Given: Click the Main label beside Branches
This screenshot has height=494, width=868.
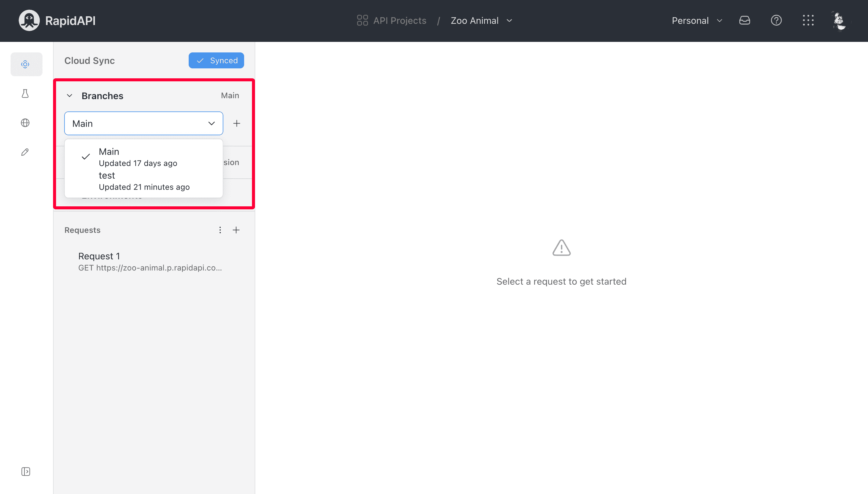Looking at the screenshot, I should click(230, 96).
